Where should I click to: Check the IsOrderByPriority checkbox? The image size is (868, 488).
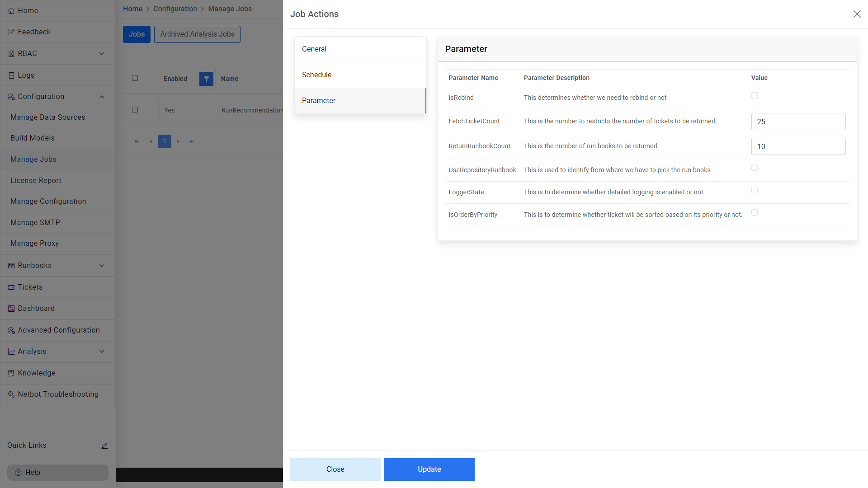coord(755,212)
